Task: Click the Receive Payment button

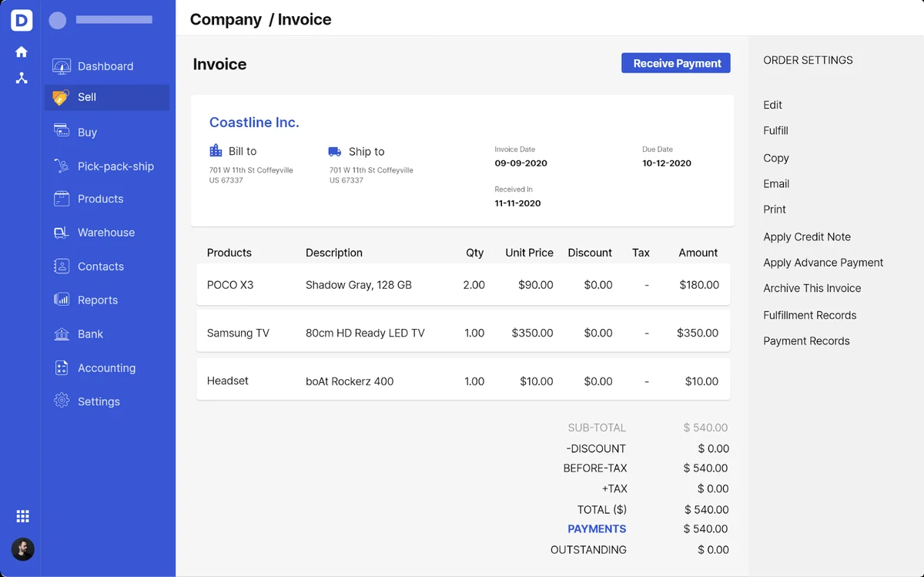Action: [676, 63]
